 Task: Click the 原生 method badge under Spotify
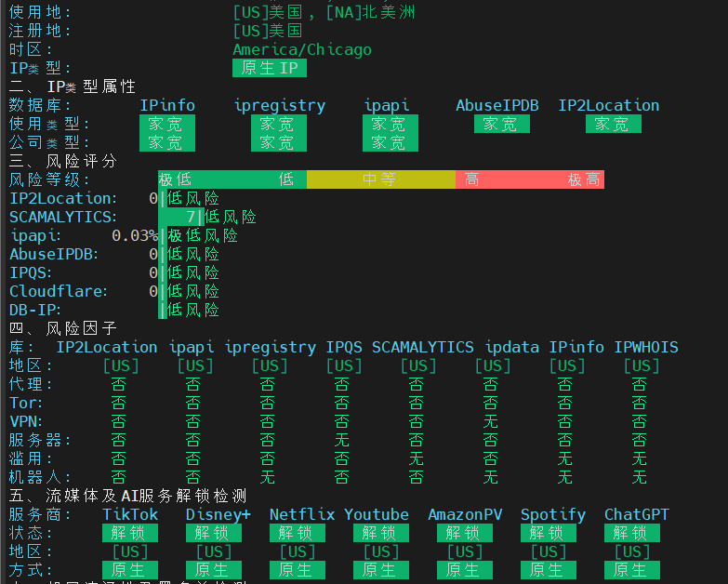pos(549,570)
